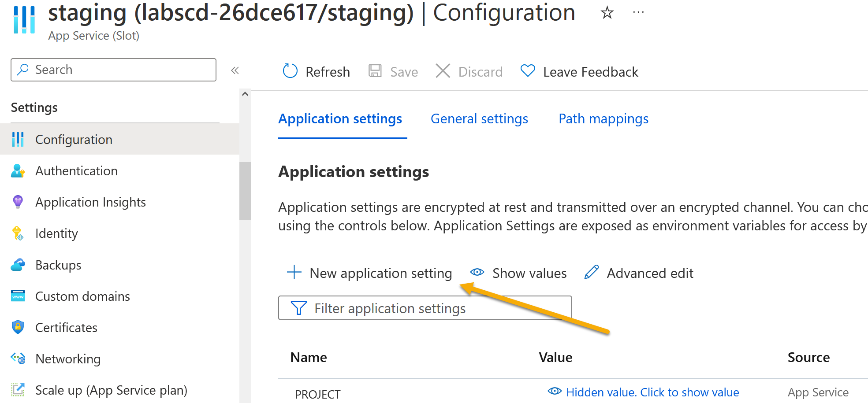
Task: Click the Discard button label
Action: [480, 72]
